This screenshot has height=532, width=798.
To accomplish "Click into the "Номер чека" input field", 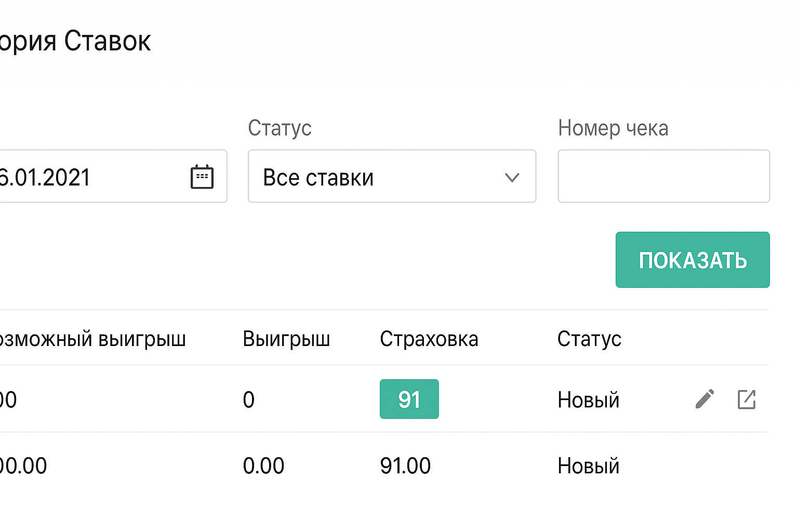I will click(663, 177).
